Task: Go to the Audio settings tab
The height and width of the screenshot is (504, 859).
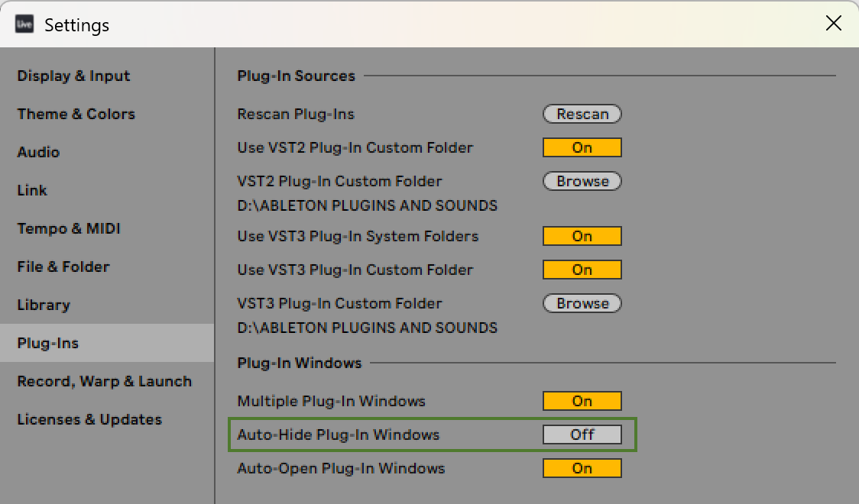Action: pos(38,152)
